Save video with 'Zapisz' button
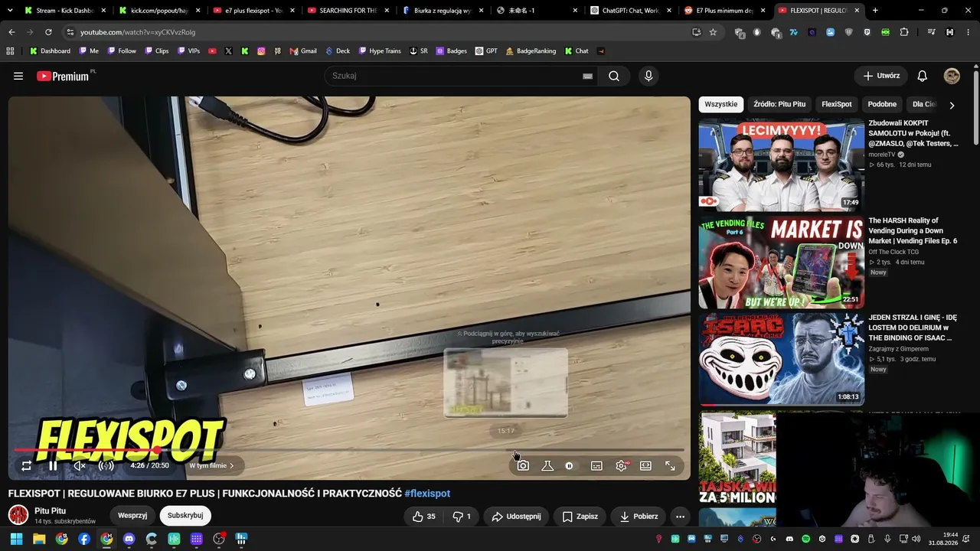 pyautogui.click(x=580, y=517)
